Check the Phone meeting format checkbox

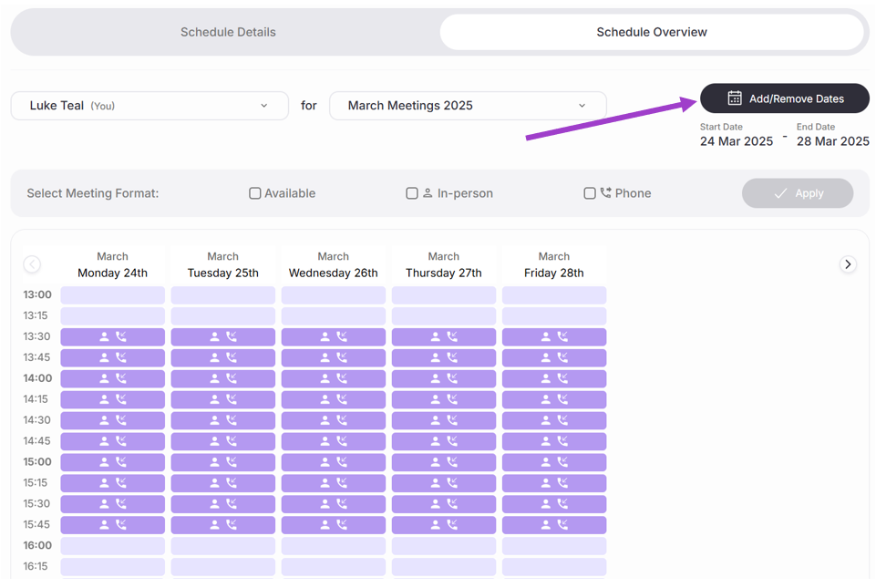[590, 193]
